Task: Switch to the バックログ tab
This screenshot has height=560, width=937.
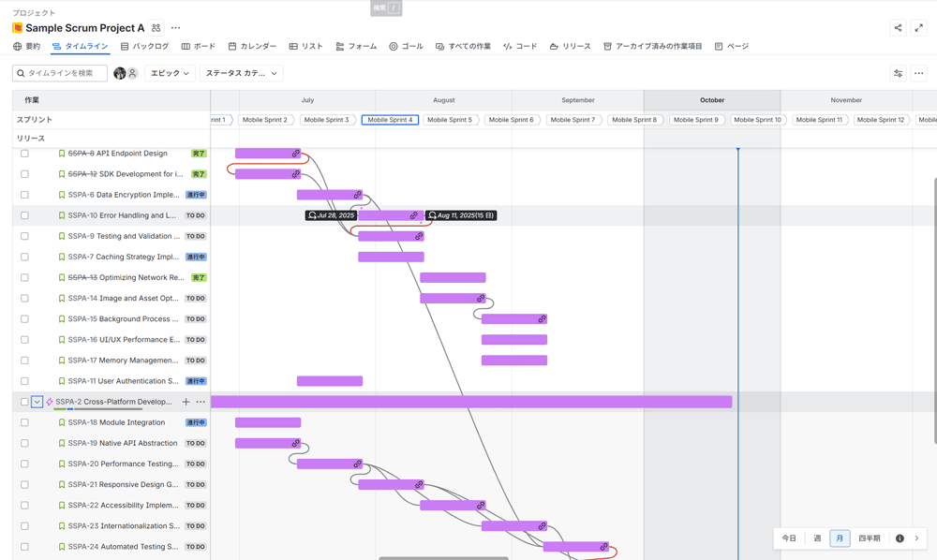Action: [x=144, y=46]
